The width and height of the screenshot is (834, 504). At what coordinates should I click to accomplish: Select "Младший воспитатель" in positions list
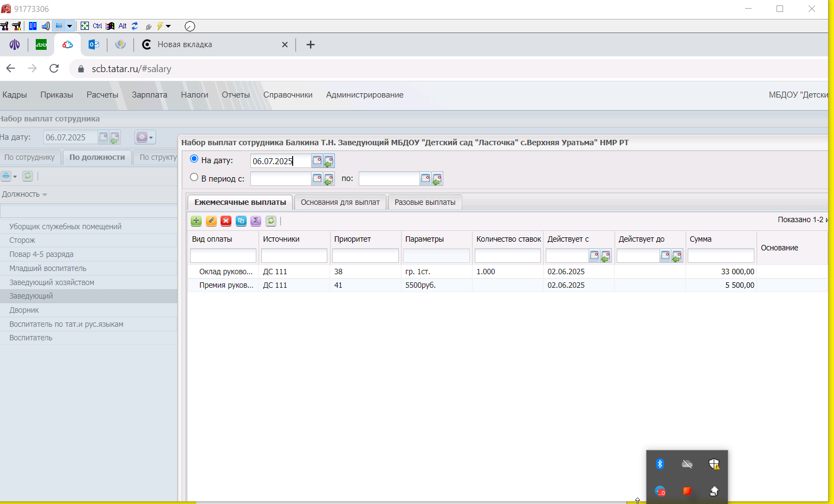coord(88,268)
